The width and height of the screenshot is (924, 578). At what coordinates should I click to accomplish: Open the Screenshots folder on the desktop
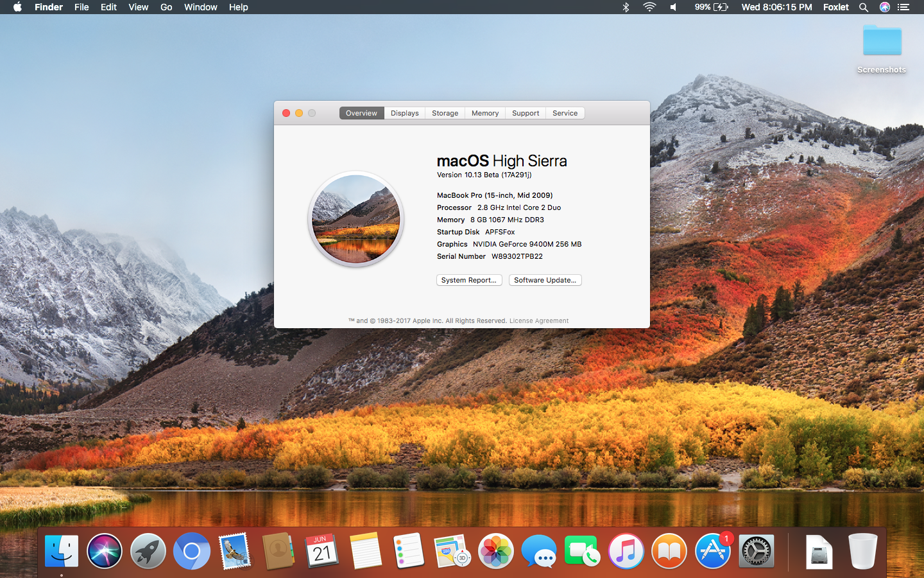click(x=882, y=49)
